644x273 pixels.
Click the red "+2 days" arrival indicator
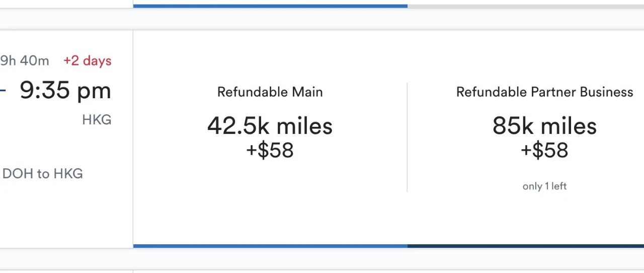[x=87, y=61]
